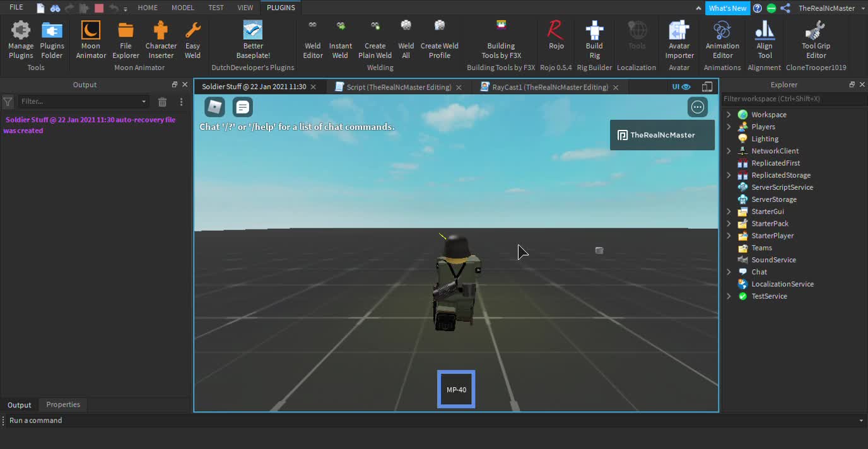Clear the Output window with trash icon
The image size is (868, 449).
pyautogui.click(x=162, y=102)
